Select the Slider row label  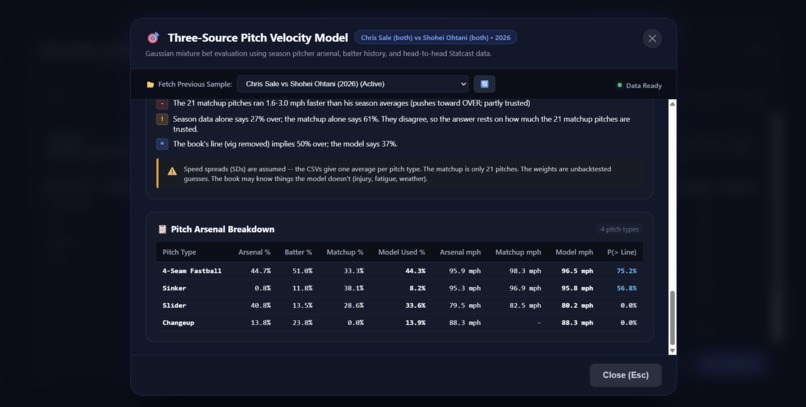[174, 306]
